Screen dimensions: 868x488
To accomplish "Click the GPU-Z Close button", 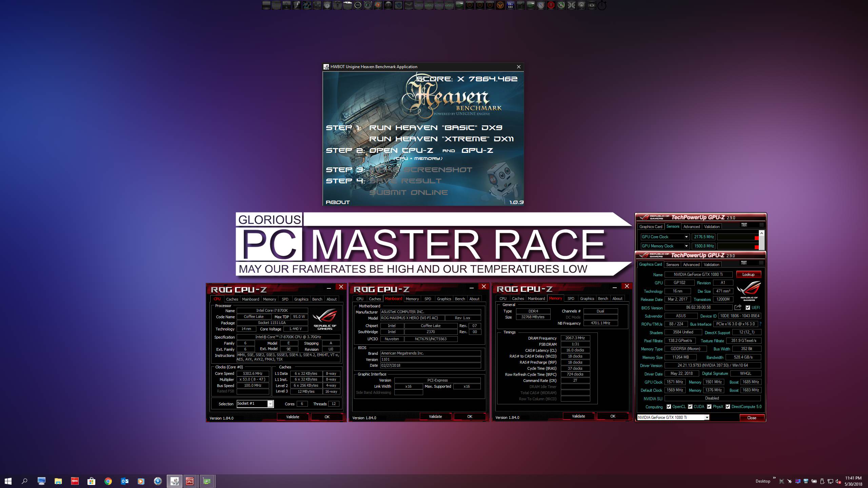I will point(752,418).
